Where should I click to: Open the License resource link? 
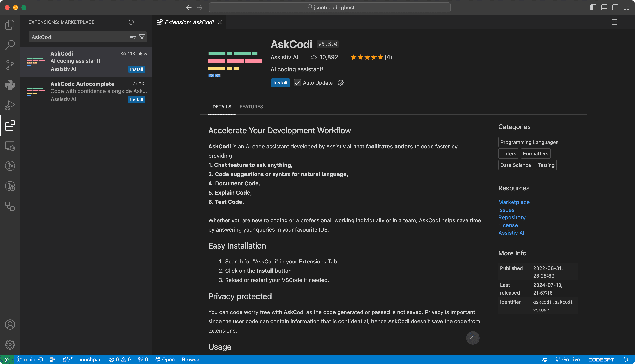[x=508, y=225]
